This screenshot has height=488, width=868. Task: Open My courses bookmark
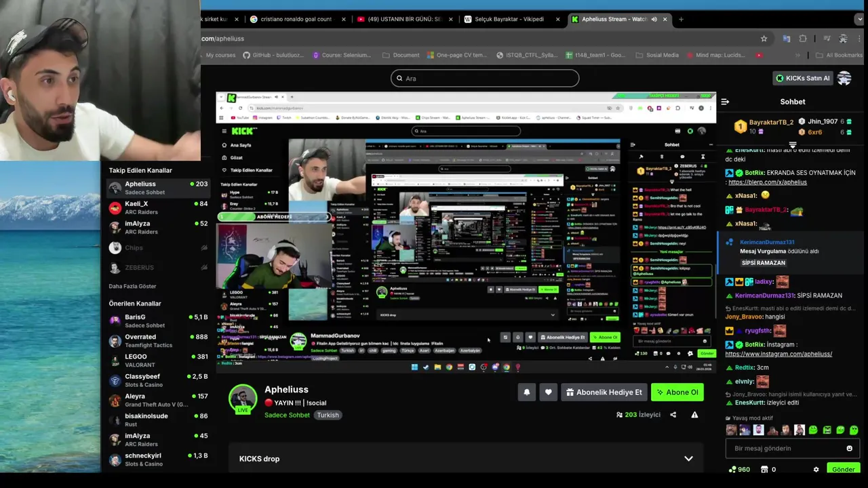pos(220,55)
